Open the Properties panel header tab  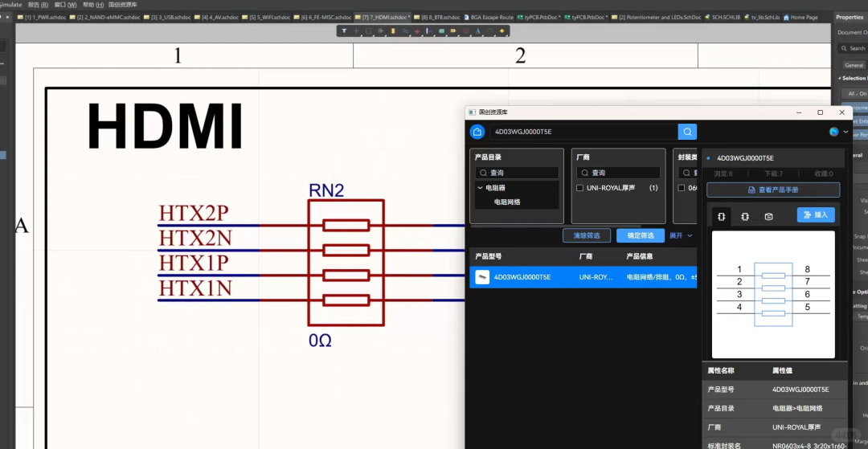point(850,17)
